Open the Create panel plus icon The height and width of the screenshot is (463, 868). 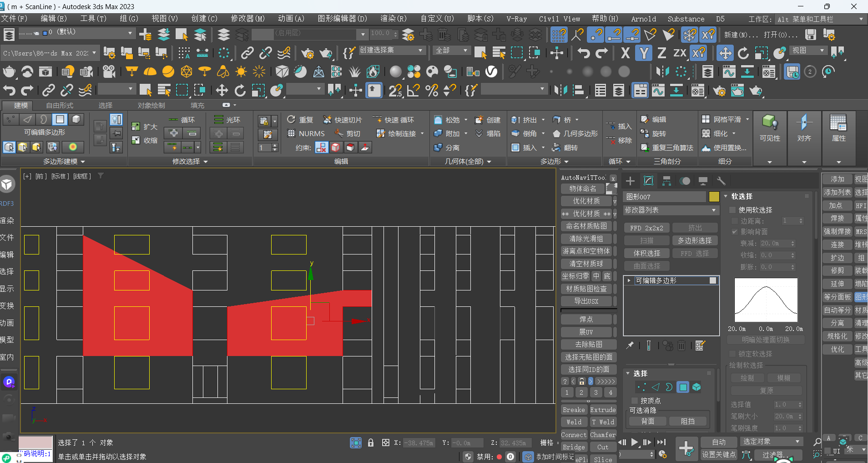630,181
